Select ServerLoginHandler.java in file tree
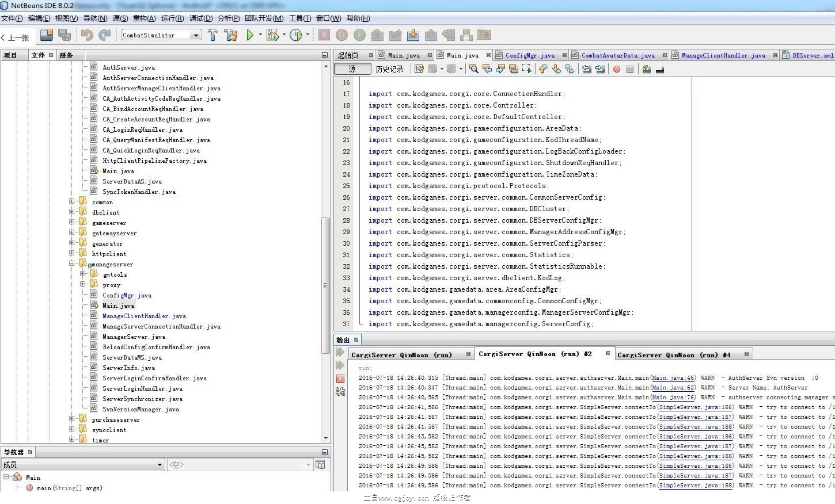 [x=142, y=388]
